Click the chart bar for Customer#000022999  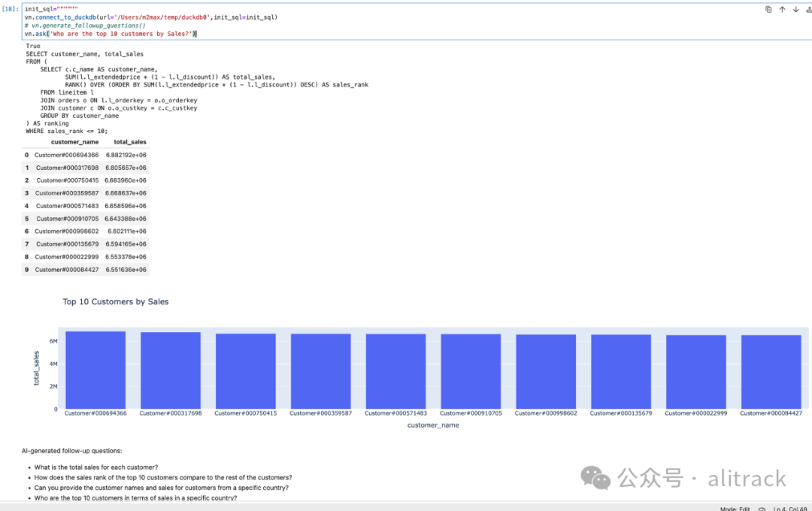696,372
